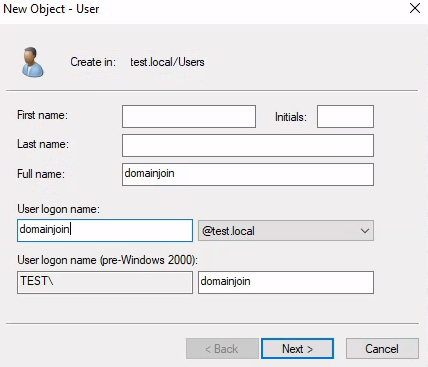Click the "New Object - User" title text

[x=51, y=9]
